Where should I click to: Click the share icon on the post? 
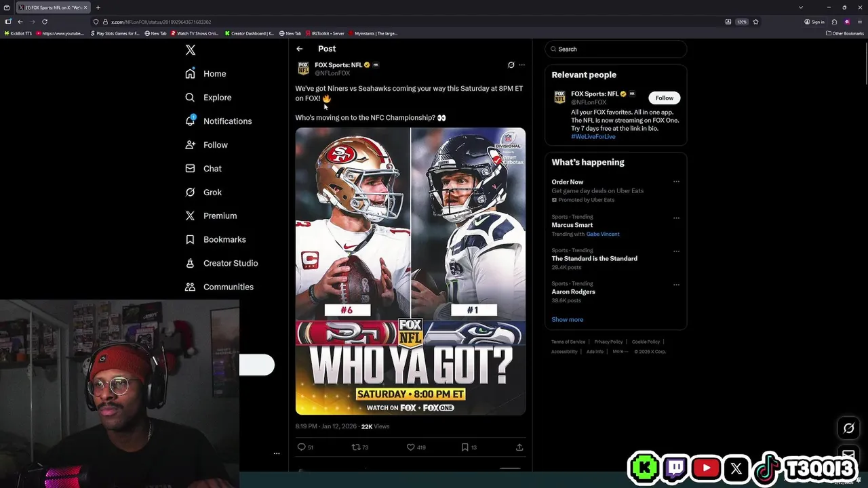tap(519, 447)
